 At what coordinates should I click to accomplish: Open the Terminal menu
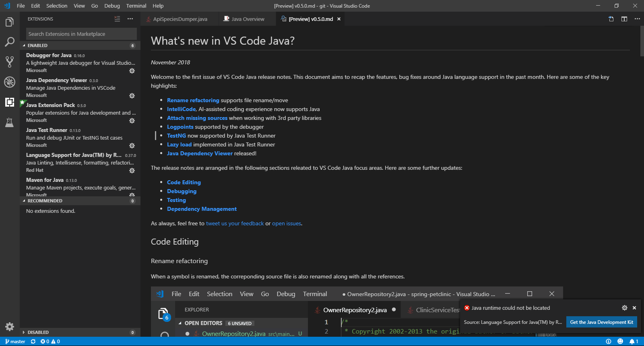coord(136,6)
